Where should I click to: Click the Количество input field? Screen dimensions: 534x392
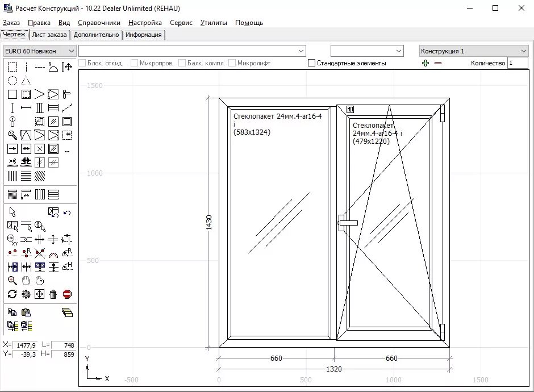tap(518, 63)
